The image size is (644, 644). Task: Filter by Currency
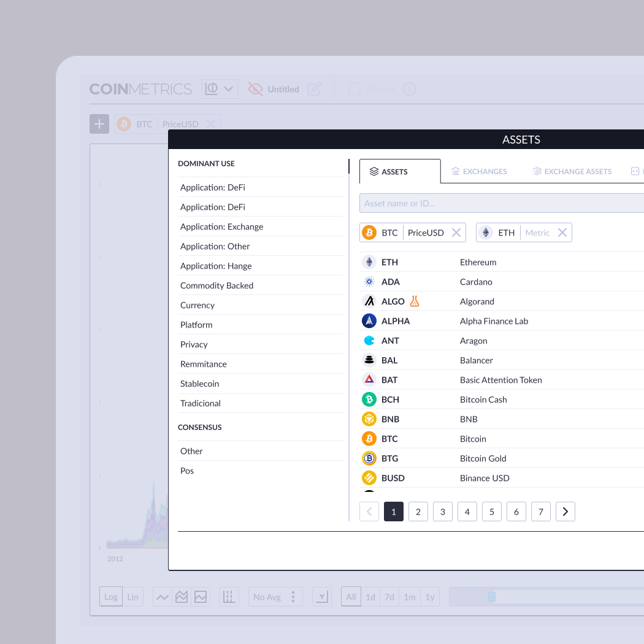point(261,305)
